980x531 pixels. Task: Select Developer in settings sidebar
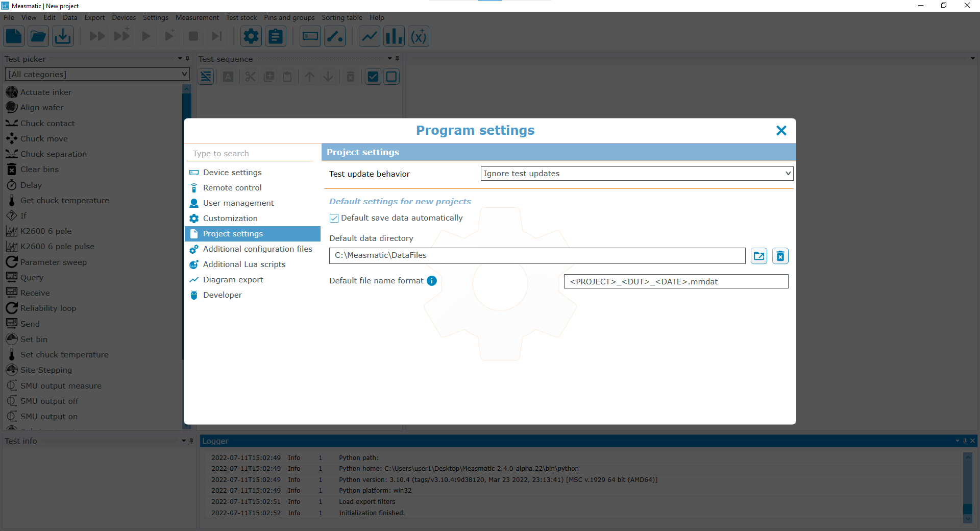coord(253,295)
